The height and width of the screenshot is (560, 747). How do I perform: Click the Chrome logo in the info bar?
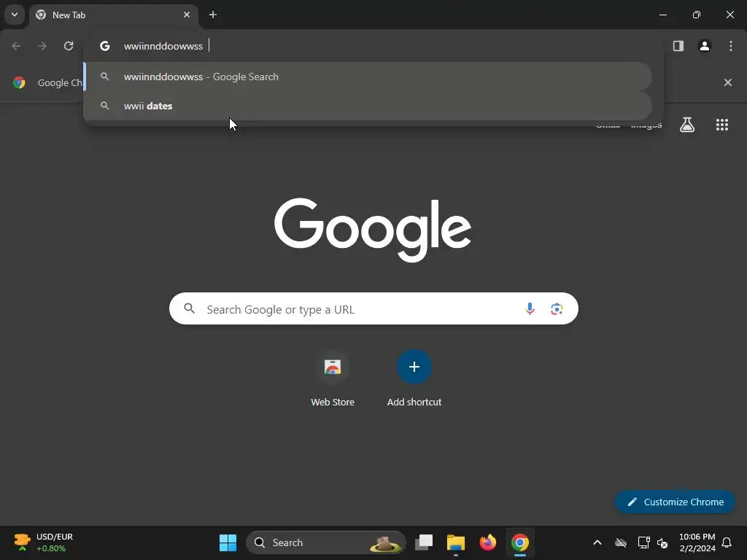click(x=19, y=82)
